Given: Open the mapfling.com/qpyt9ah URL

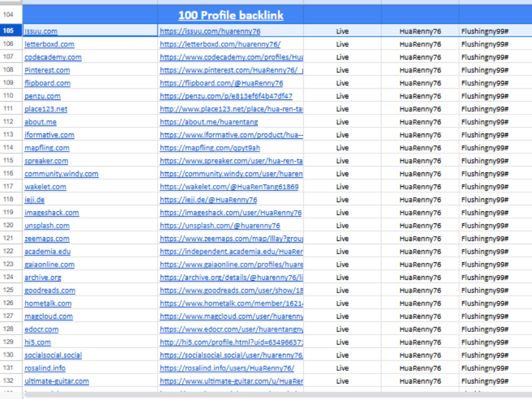Looking at the screenshot, I should [x=210, y=148].
